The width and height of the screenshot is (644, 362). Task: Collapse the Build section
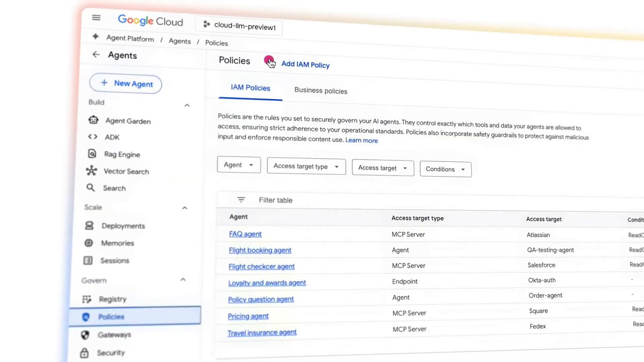click(187, 105)
